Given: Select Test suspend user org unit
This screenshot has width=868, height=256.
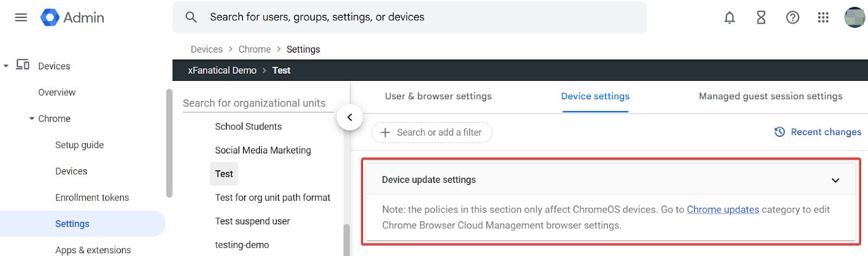Looking at the screenshot, I should pyautogui.click(x=252, y=221).
